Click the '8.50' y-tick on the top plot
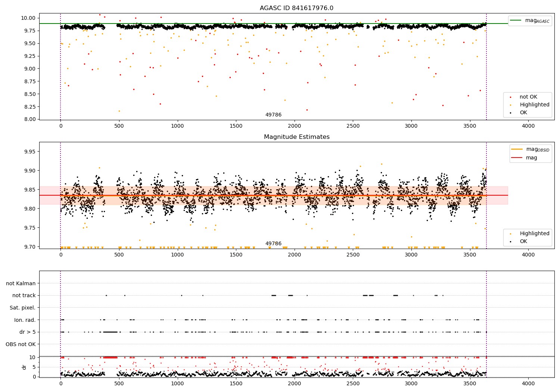The width and height of the screenshot is (560, 392). point(30,94)
